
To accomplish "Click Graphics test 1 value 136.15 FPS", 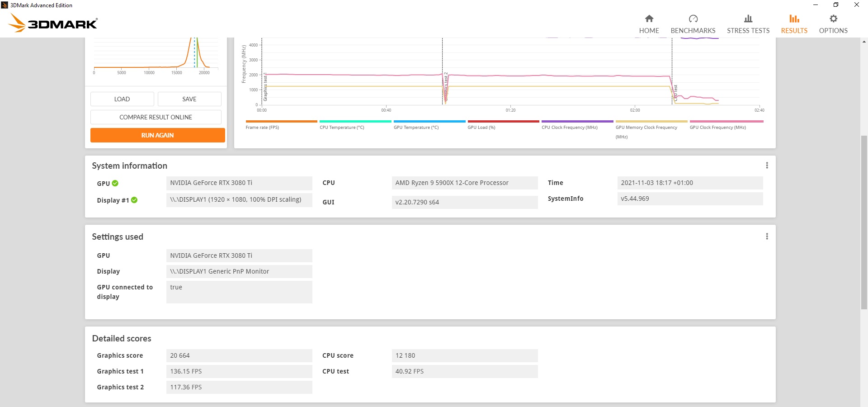I will [x=239, y=371].
